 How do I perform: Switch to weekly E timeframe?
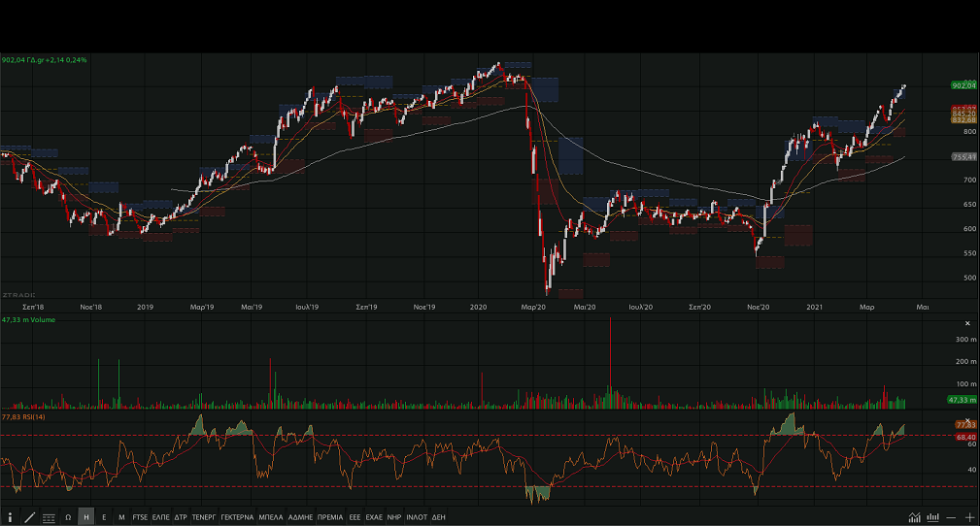coord(104,517)
